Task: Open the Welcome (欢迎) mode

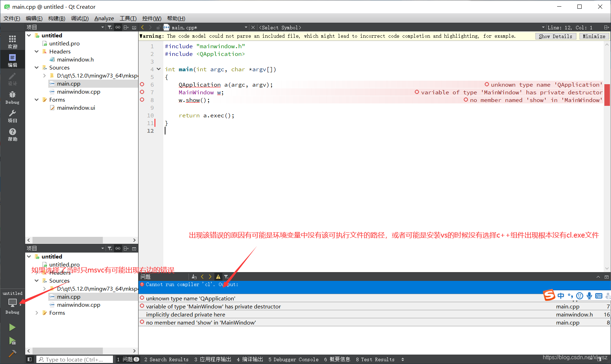Action: (13, 42)
